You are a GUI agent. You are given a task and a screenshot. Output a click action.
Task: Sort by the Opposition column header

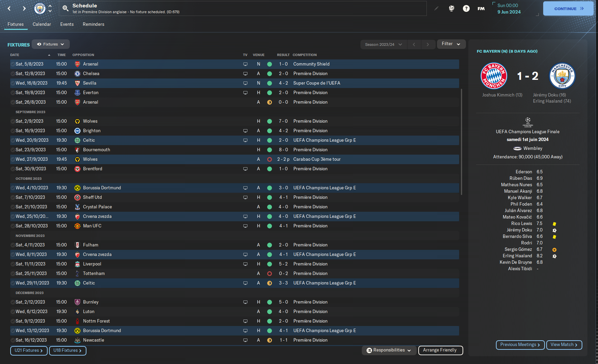[83, 55]
